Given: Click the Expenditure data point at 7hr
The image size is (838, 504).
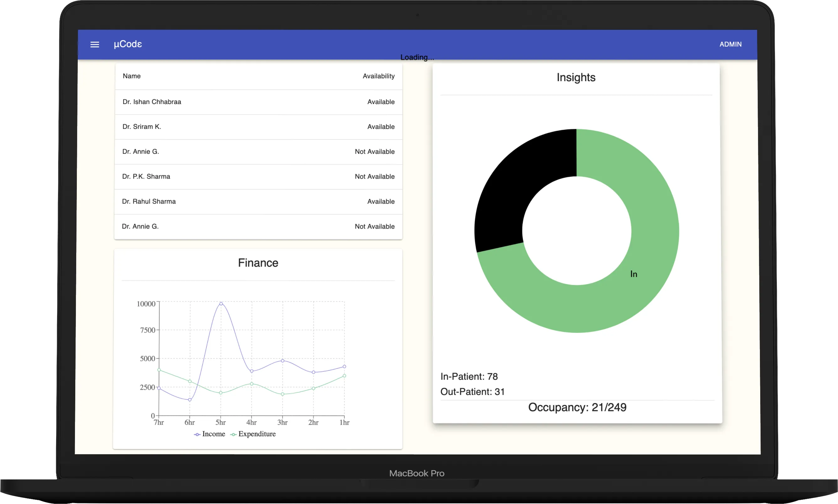Looking at the screenshot, I should pyautogui.click(x=159, y=370).
